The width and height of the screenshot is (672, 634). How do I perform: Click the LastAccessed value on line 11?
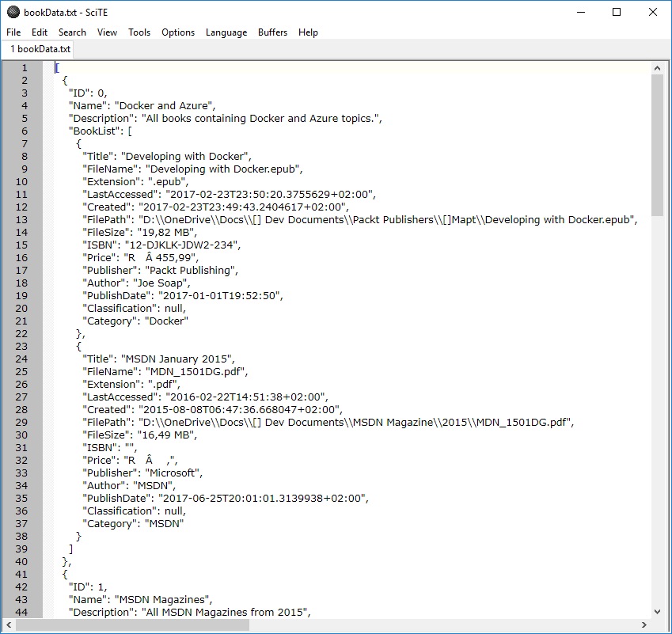click(269, 194)
